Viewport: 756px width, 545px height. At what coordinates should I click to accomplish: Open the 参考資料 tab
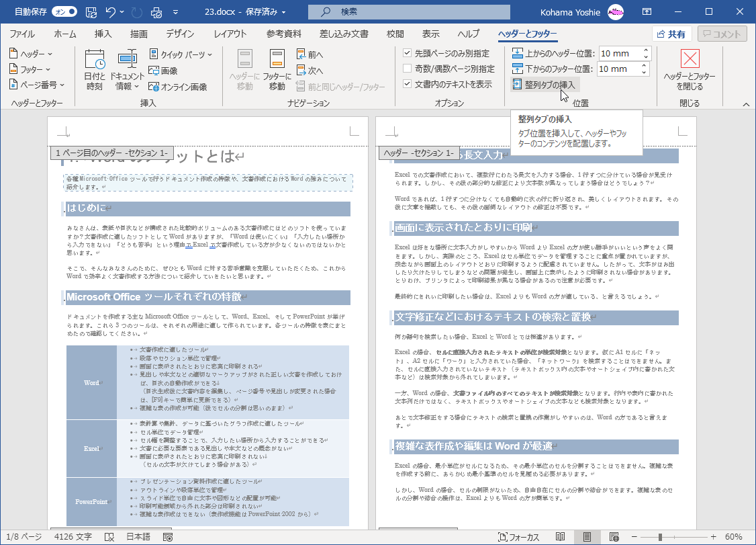tap(284, 34)
